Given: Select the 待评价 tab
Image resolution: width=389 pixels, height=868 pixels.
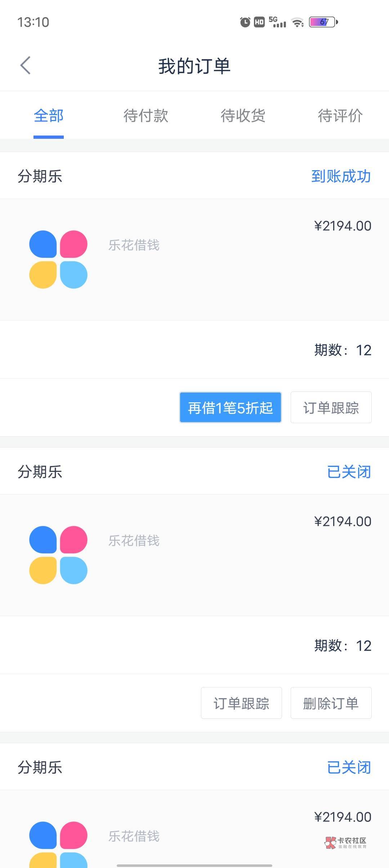Looking at the screenshot, I should coord(340,116).
